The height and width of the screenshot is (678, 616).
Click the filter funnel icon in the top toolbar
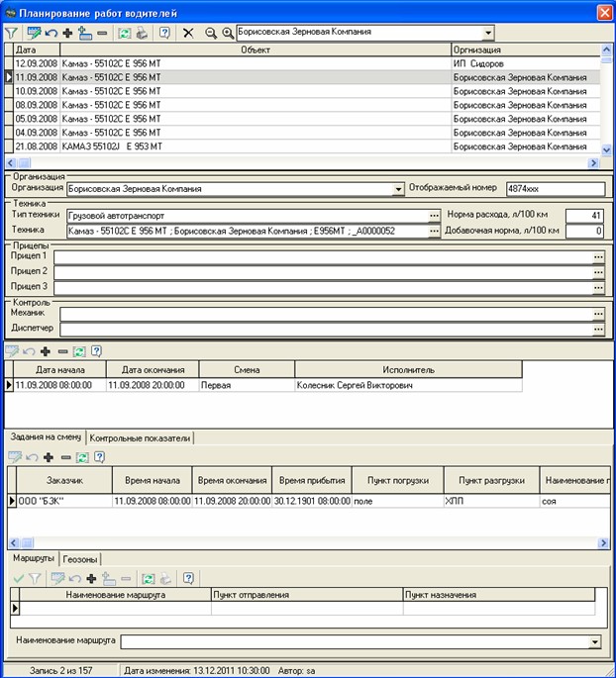point(11,33)
